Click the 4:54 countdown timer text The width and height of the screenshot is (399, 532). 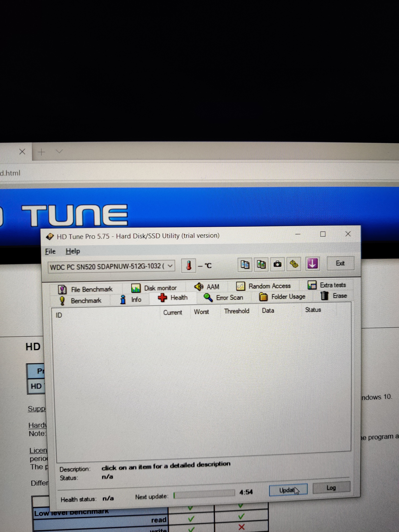click(246, 492)
